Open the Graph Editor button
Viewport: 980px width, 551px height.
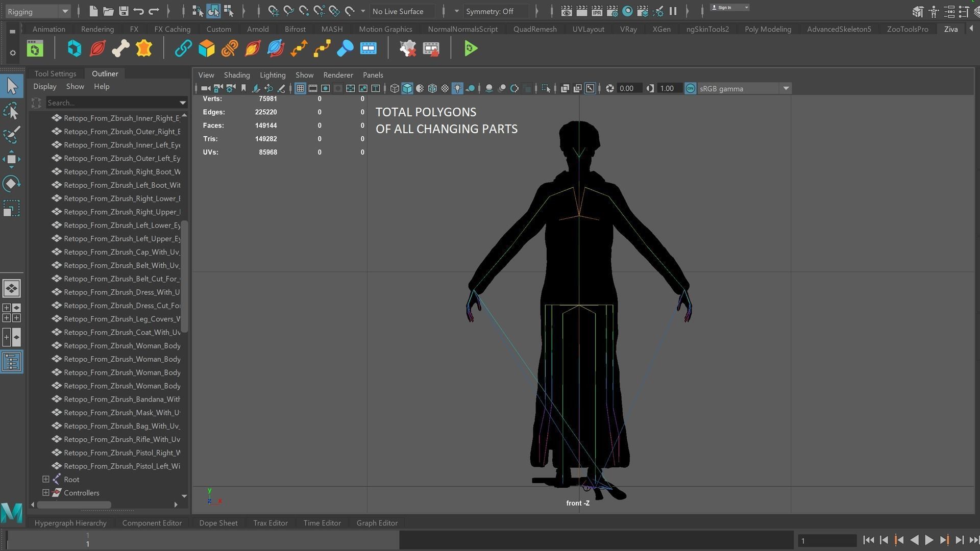point(377,523)
